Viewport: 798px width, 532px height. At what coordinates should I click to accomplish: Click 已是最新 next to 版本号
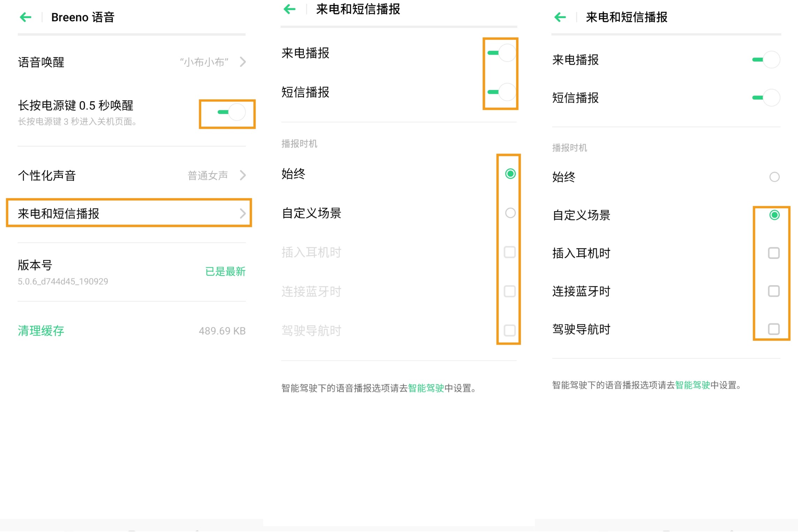click(226, 272)
